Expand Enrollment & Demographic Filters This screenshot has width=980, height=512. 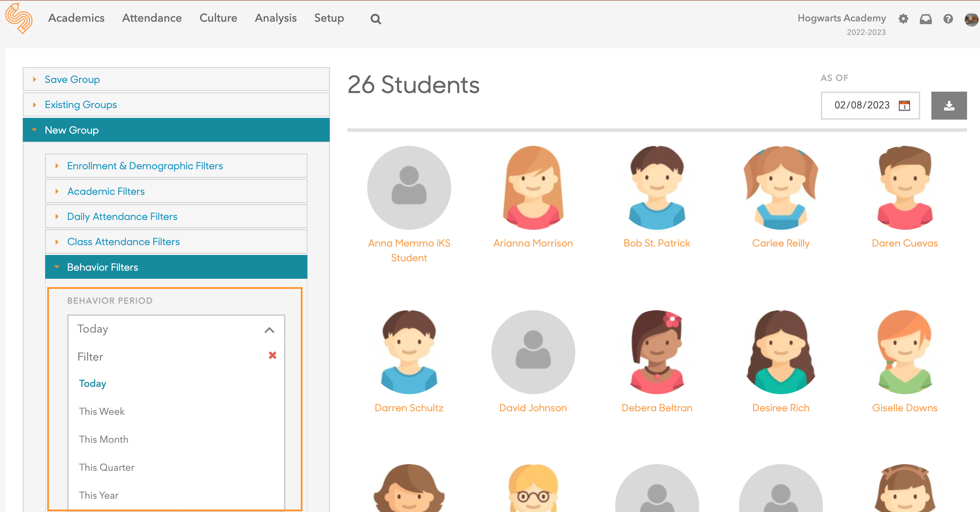[176, 166]
